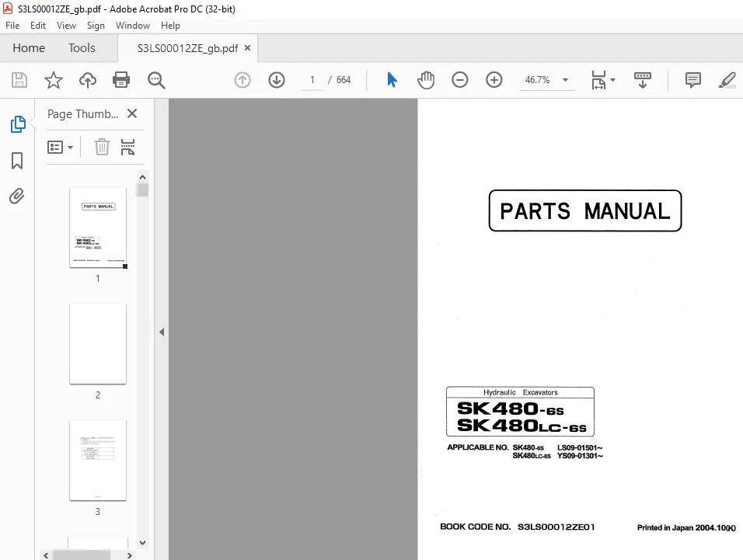Print the document with printer icon

coord(121,80)
